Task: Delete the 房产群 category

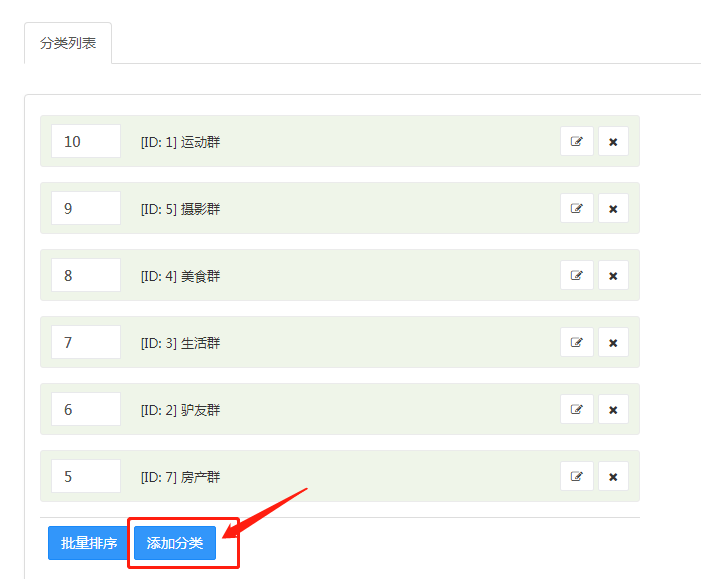Action: 613,477
